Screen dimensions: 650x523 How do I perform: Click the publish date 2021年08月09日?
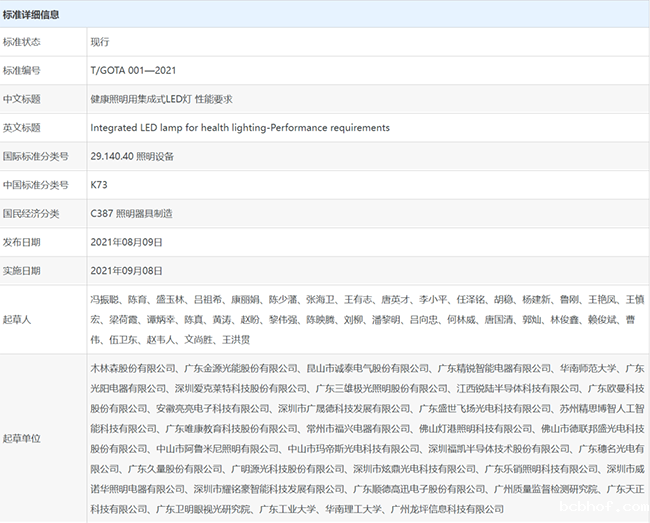click(x=126, y=242)
